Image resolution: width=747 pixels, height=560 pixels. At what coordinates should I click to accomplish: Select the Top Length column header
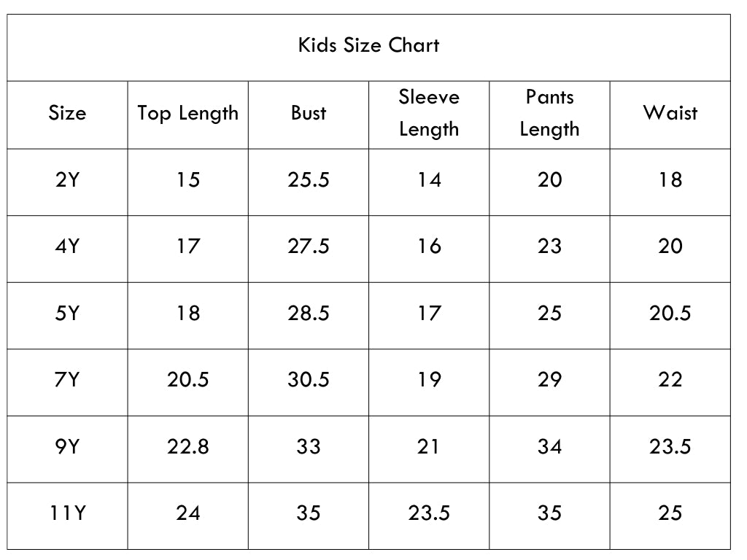click(187, 114)
